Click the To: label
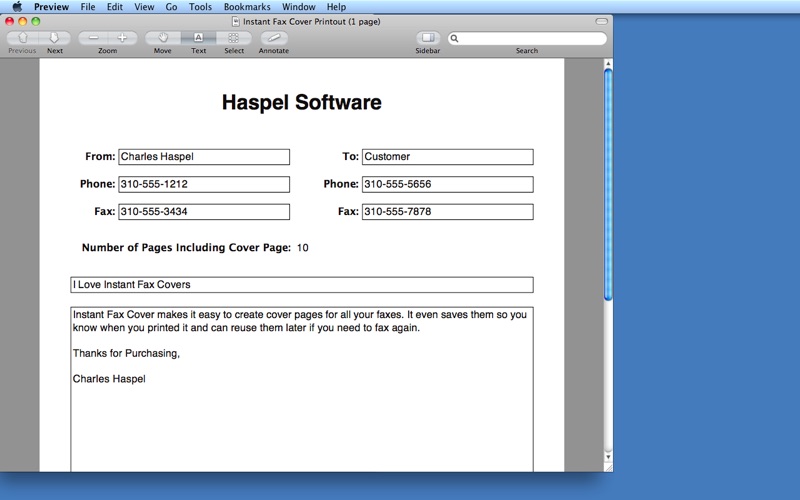Viewport: 800px width, 500px height. pyautogui.click(x=351, y=157)
